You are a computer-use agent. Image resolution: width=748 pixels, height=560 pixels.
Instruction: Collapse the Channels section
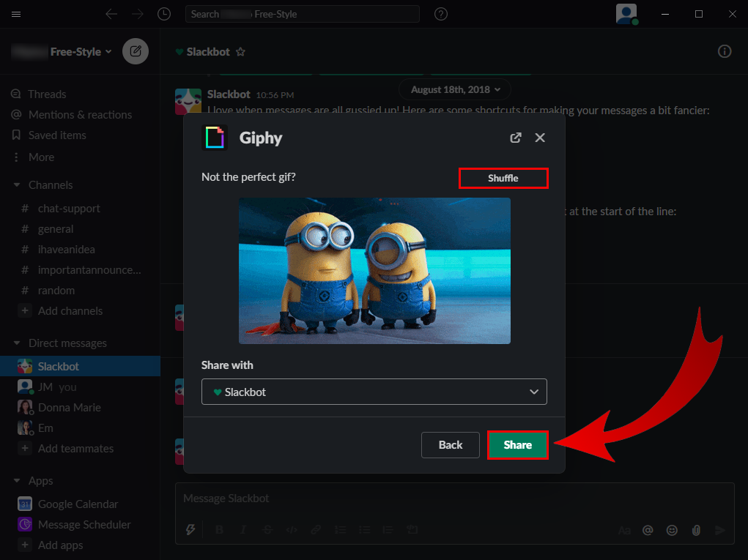coord(17,185)
